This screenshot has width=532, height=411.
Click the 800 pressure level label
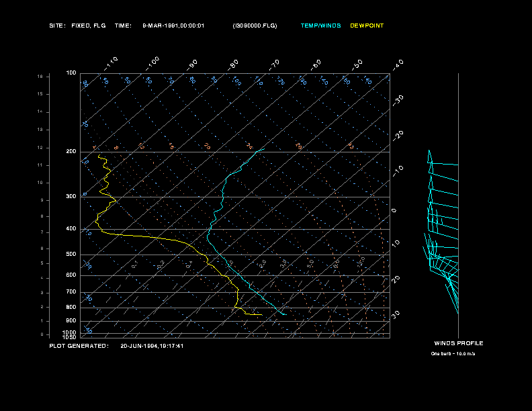(71, 307)
